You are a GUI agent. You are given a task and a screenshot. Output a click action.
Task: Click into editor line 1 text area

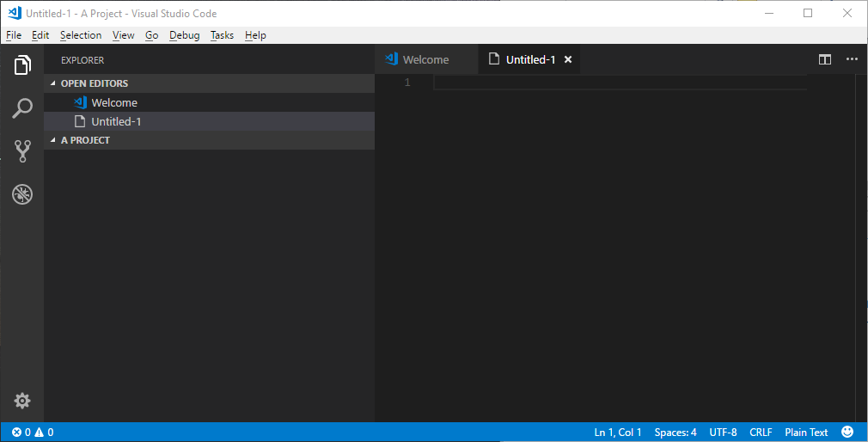[620, 83]
